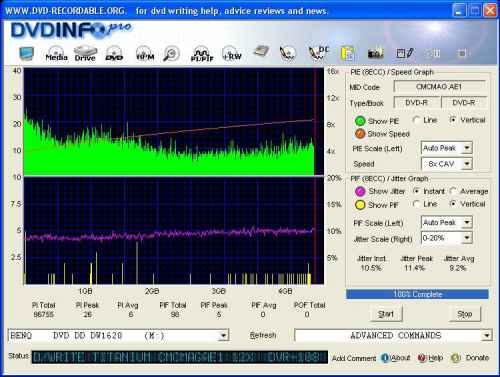Toggle the orange Show Speed indicator
The image size is (500, 377).
[360, 134]
